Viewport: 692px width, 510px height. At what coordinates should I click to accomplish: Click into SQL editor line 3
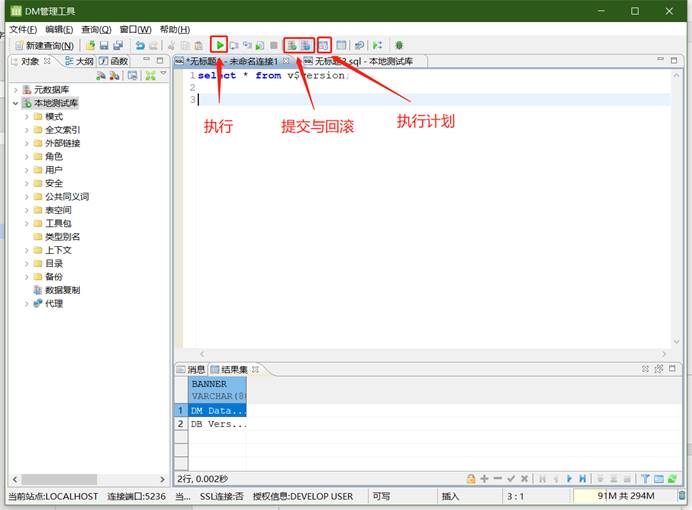click(x=432, y=100)
